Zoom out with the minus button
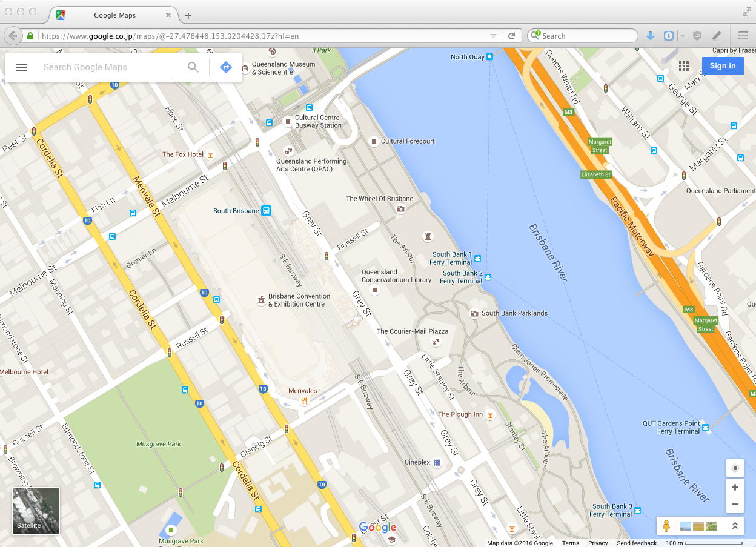The image size is (756, 547). [735, 504]
